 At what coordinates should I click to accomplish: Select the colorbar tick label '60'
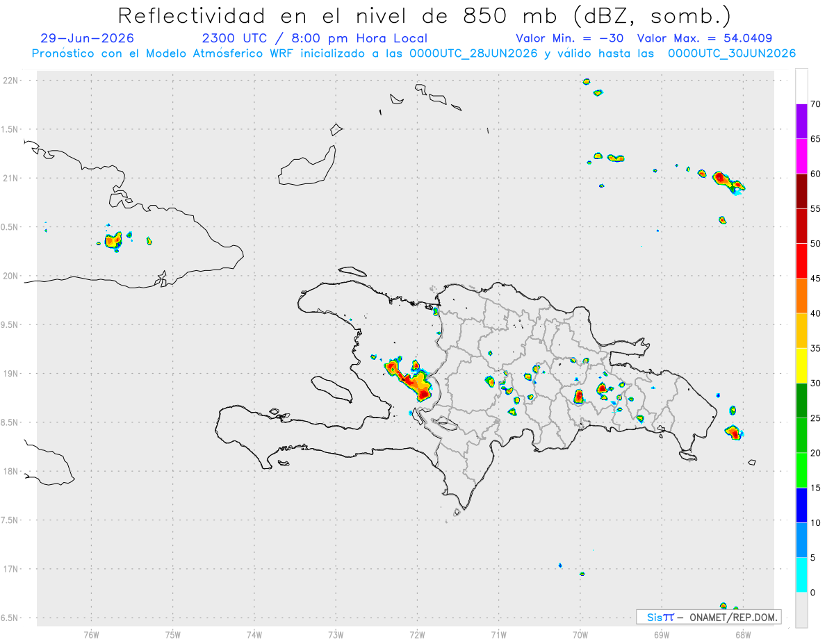815,174
